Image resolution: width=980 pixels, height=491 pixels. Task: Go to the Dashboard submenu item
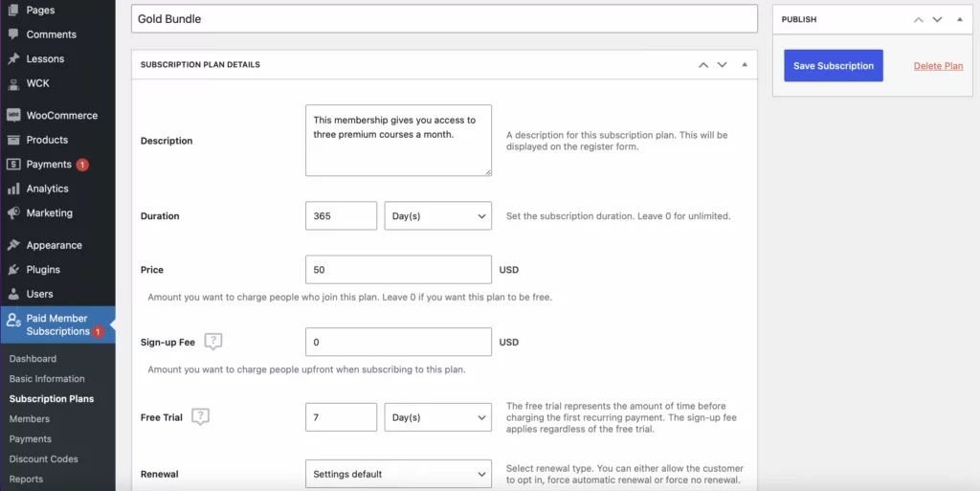33,359
